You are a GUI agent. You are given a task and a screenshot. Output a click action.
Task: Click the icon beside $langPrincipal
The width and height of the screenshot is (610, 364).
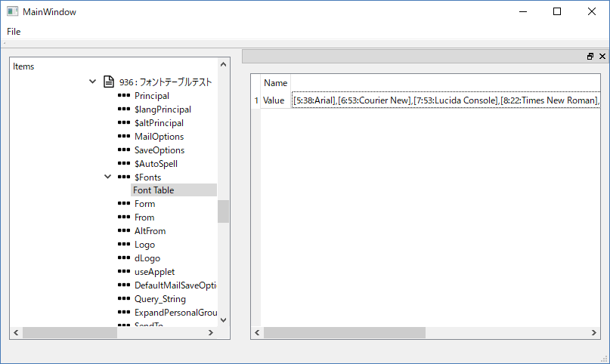coord(124,110)
